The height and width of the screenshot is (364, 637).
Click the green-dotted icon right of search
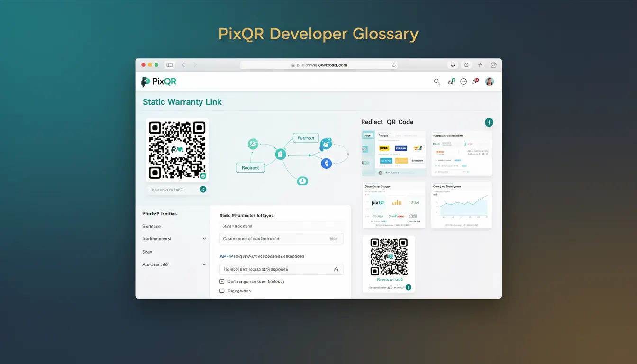click(451, 82)
